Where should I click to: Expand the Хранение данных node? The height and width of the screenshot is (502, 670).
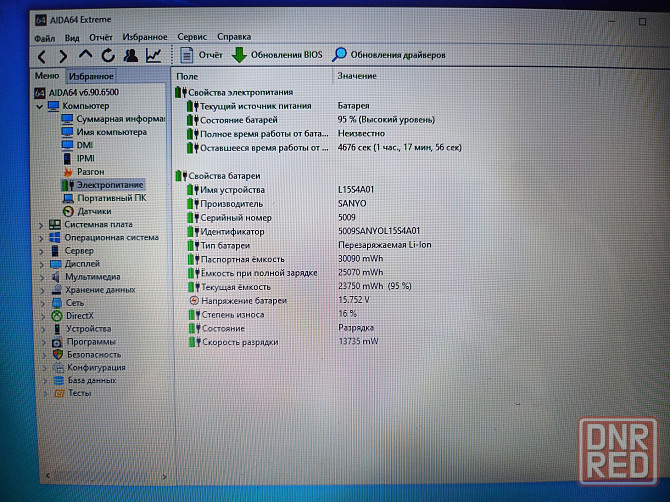[43, 291]
